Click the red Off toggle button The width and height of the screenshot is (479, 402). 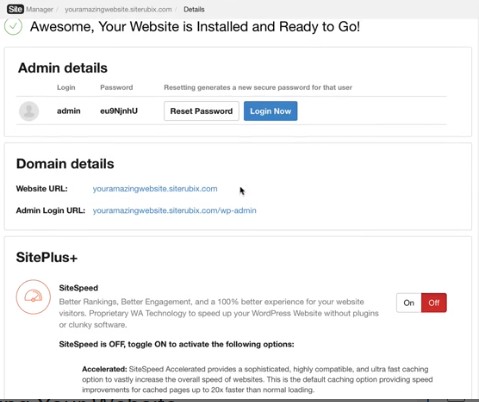(434, 303)
